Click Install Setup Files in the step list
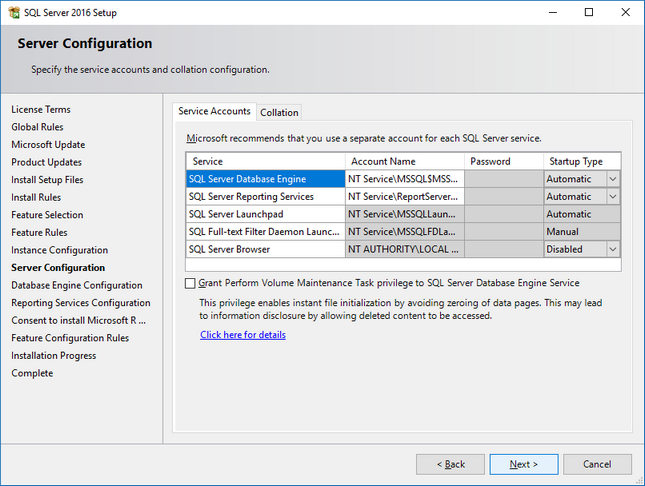The height and width of the screenshot is (486, 645). tap(47, 180)
